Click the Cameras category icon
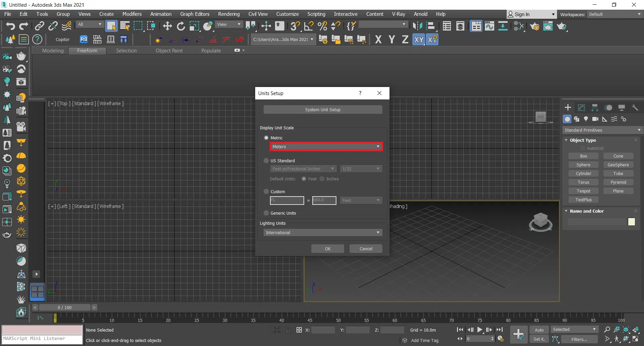 pyautogui.click(x=595, y=119)
